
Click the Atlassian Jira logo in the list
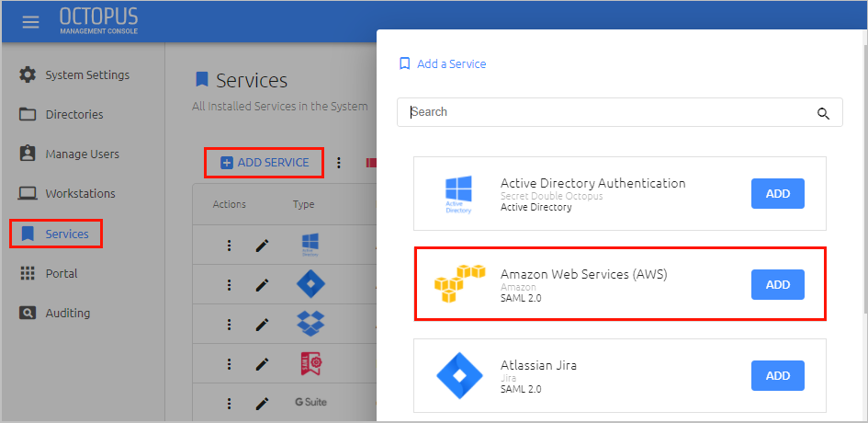coord(459,376)
